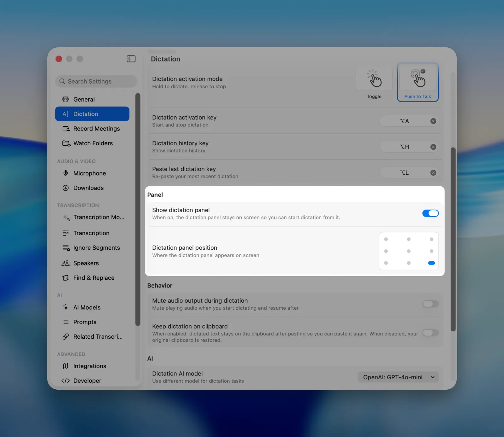This screenshot has width=504, height=437.
Task: Click the Search Settings field
Action: (x=96, y=81)
